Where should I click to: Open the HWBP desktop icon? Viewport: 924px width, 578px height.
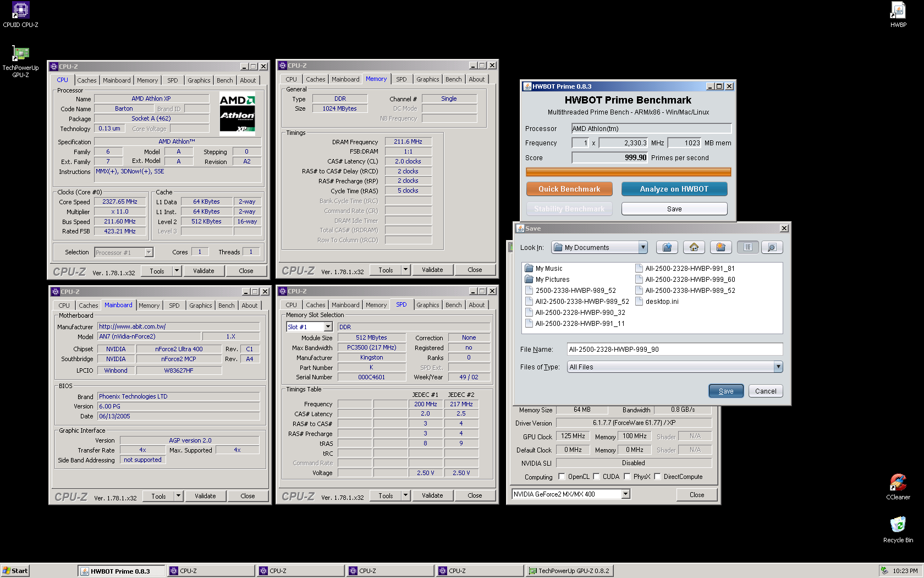coord(898,15)
